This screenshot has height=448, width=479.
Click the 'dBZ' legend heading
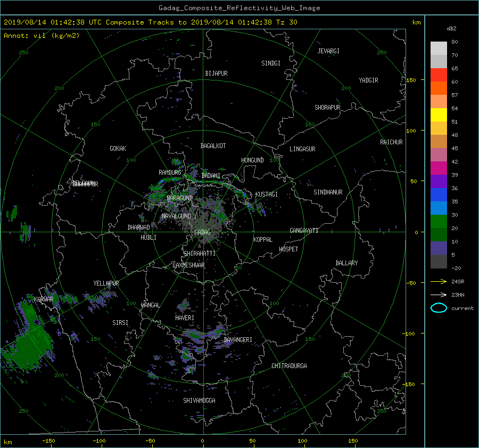tap(451, 29)
